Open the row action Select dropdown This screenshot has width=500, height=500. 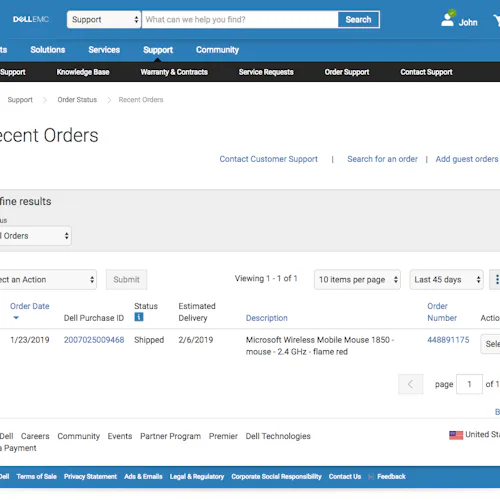[x=491, y=344]
